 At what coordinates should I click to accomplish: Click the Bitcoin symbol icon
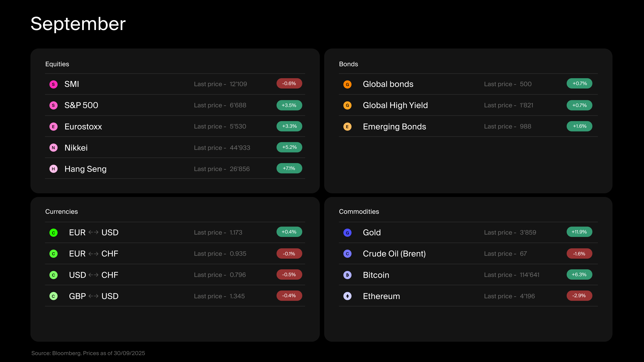click(x=347, y=275)
